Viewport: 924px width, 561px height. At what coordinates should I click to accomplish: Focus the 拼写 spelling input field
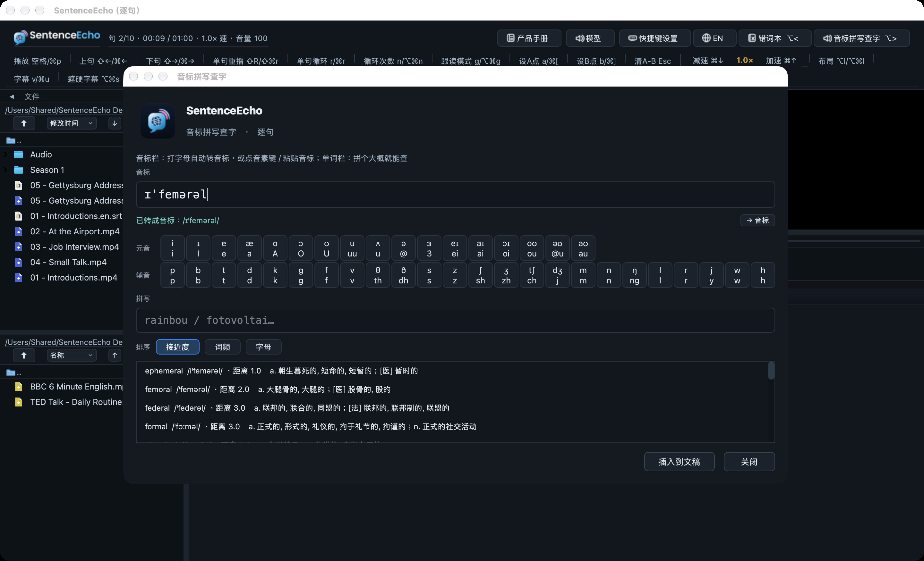(x=455, y=320)
